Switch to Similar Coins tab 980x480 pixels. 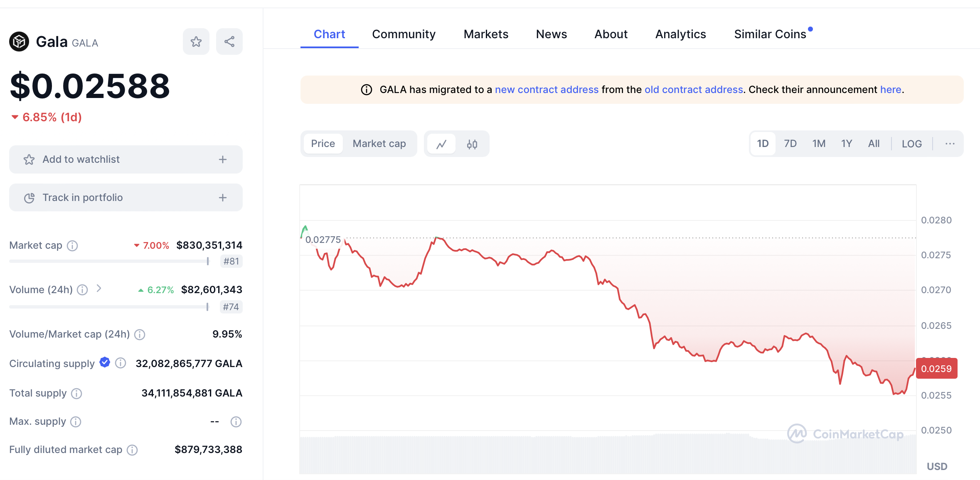pyautogui.click(x=770, y=34)
